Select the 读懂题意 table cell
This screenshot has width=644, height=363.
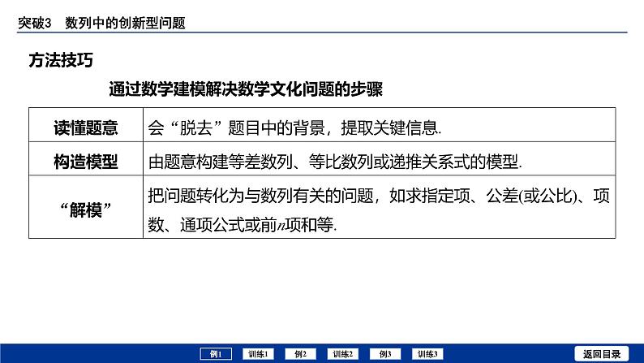(x=86, y=125)
